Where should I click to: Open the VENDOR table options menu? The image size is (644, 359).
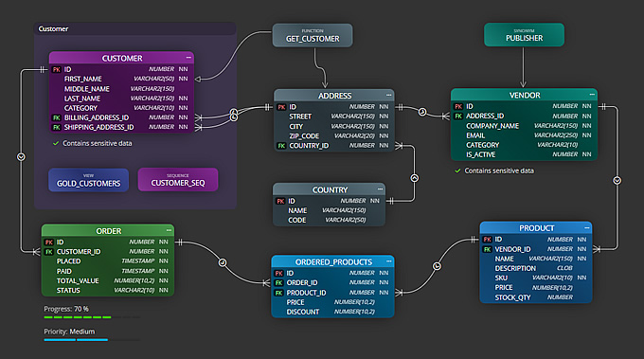point(592,95)
